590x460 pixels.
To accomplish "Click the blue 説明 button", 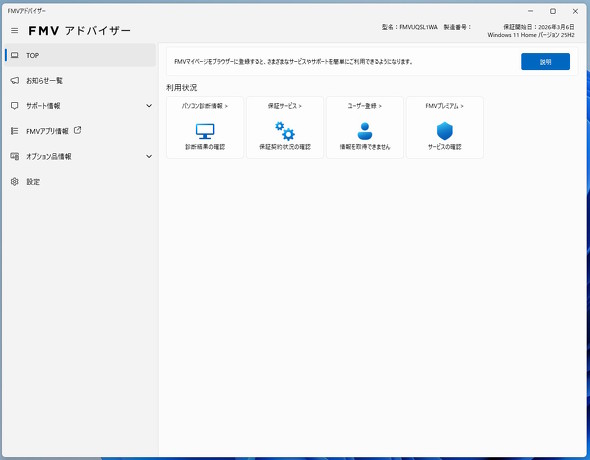I will (x=545, y=62).
